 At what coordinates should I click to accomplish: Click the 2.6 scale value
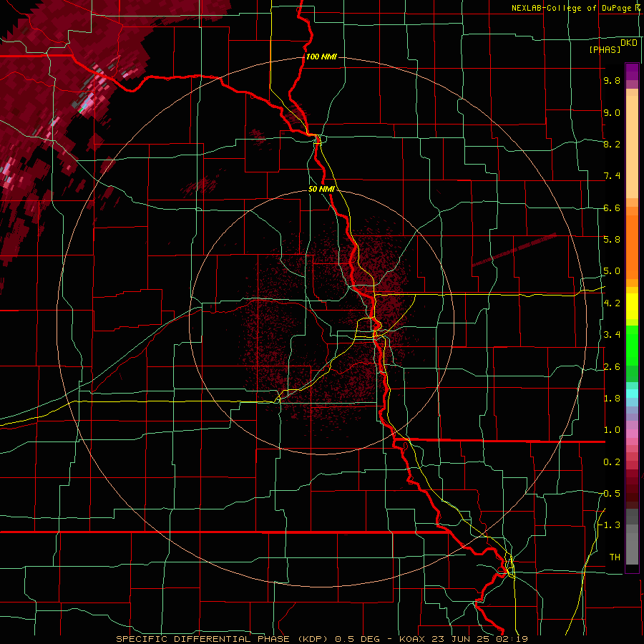(x=612, y=366)
